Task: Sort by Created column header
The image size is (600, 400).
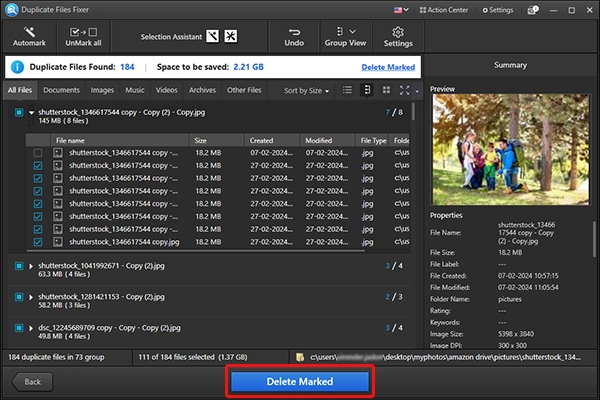Action: coord(272,140)
